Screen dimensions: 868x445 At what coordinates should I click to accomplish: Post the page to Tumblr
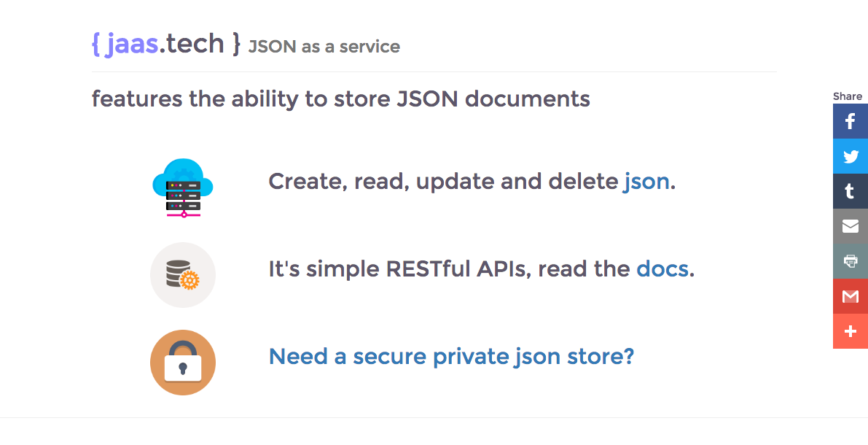pyautogui.click(x=850, y=191)
